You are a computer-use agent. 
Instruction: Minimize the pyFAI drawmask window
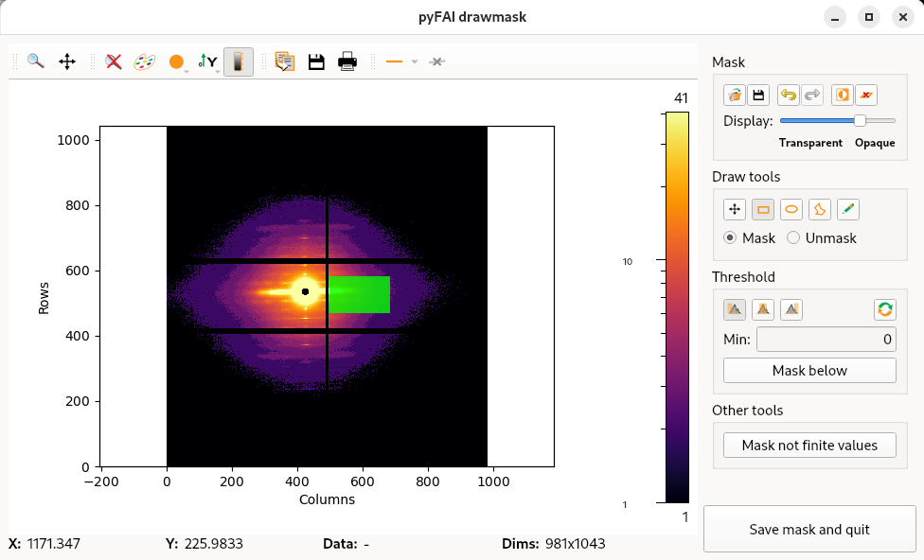pyautogui.click(x=835, y=17)
